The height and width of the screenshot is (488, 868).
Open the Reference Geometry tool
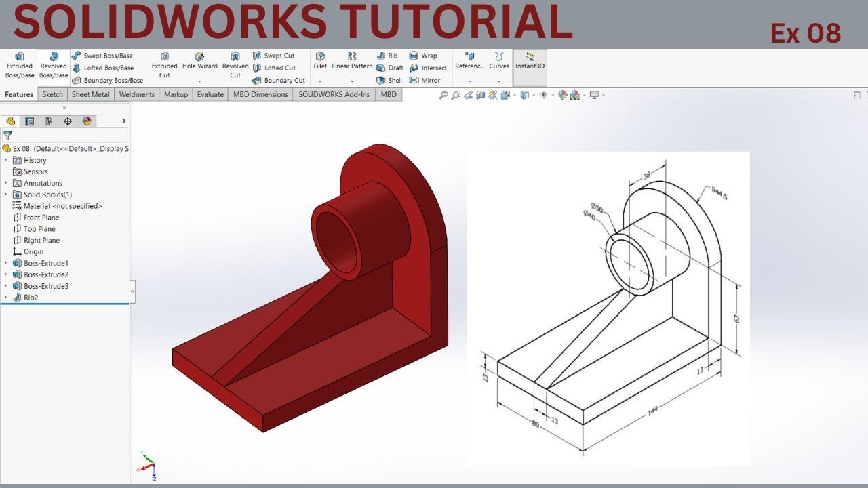click(470, 61)
